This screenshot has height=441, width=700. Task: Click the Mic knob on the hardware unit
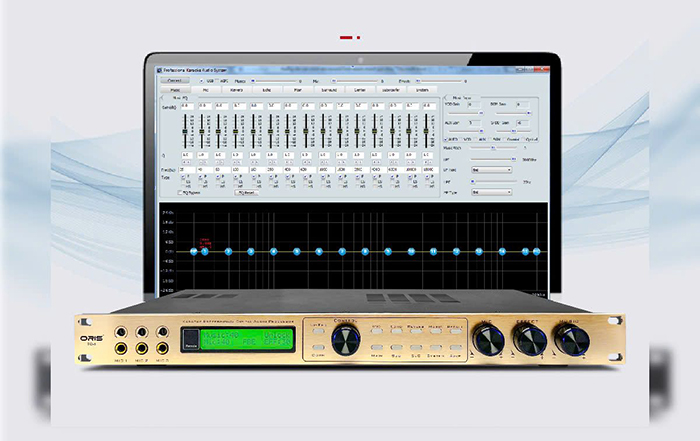(488, 340)
